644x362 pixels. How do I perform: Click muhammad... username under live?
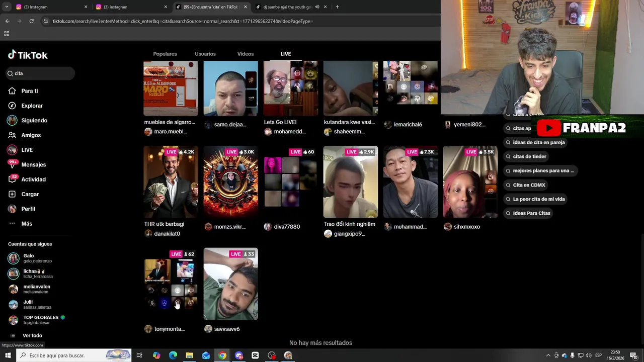pos(410,227)
